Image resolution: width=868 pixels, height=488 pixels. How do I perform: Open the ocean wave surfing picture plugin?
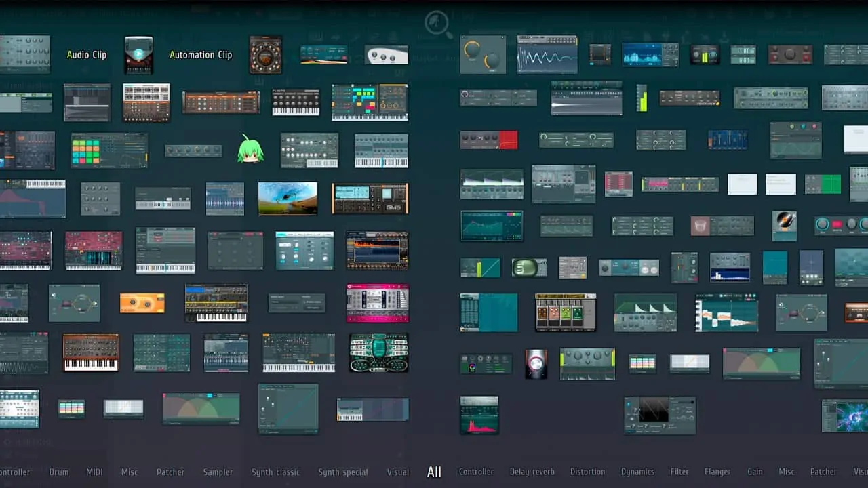click(x=288, y=199)
